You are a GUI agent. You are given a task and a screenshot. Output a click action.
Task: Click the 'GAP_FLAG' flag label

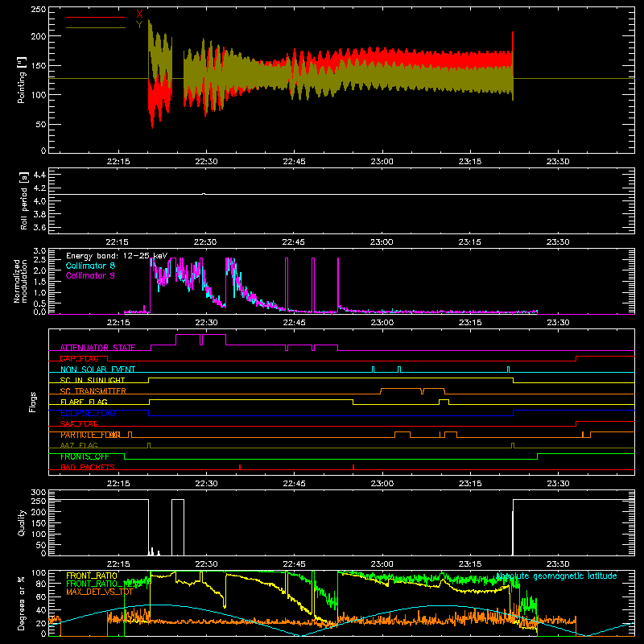coord(79,358)
